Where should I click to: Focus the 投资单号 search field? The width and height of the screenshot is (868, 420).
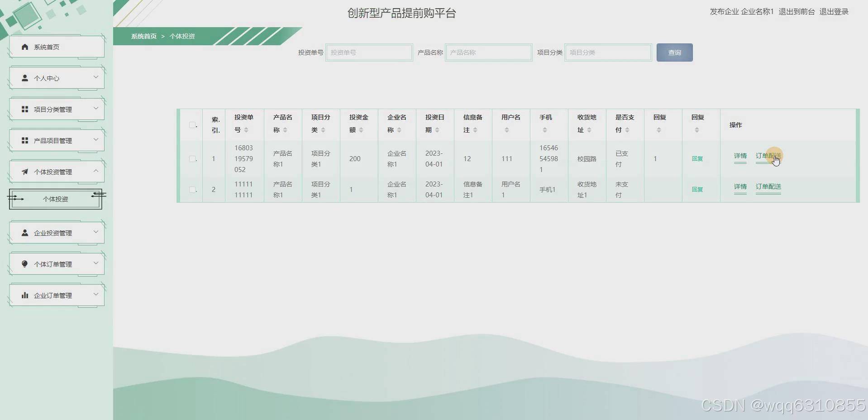pos(369,52)
